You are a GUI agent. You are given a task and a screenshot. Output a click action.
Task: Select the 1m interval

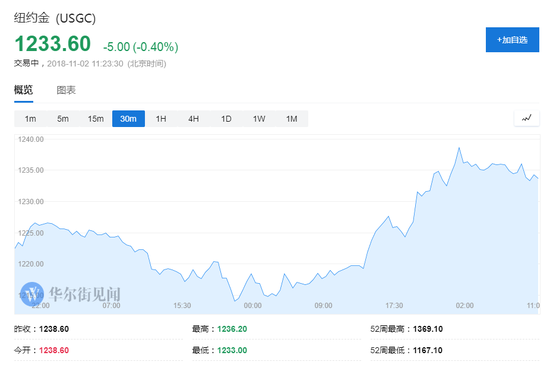coord(31,119)
